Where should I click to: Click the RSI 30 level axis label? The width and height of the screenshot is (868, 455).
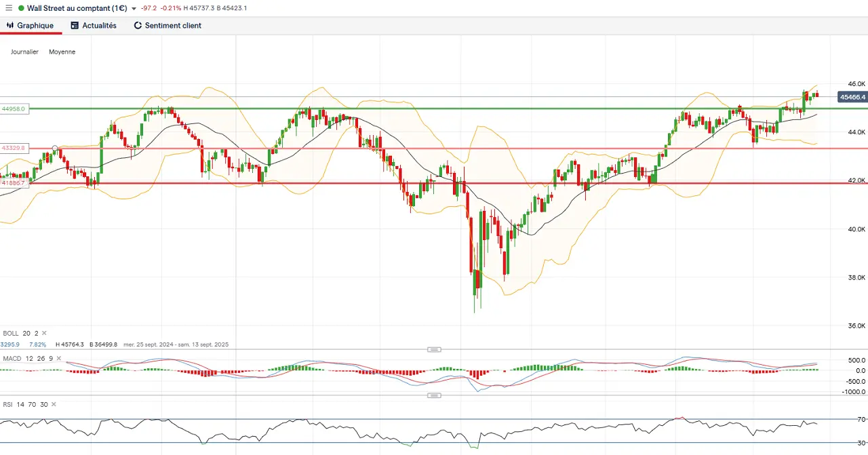click(x=861, y=443)
